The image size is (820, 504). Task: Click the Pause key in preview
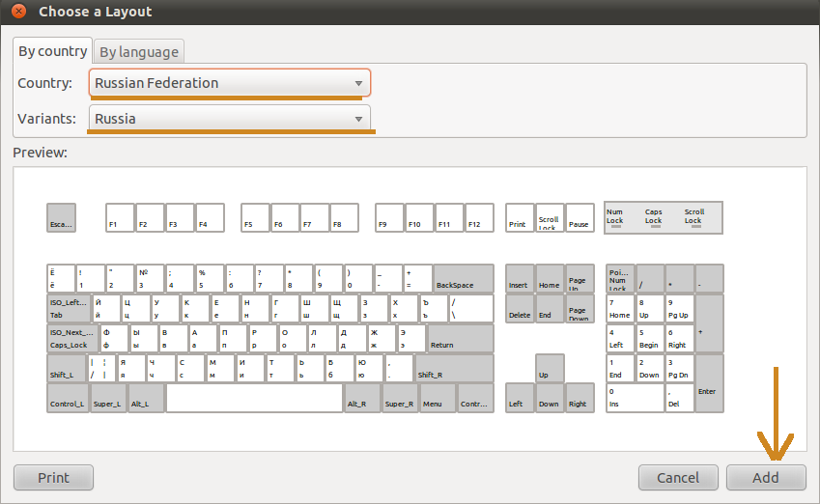580,217
